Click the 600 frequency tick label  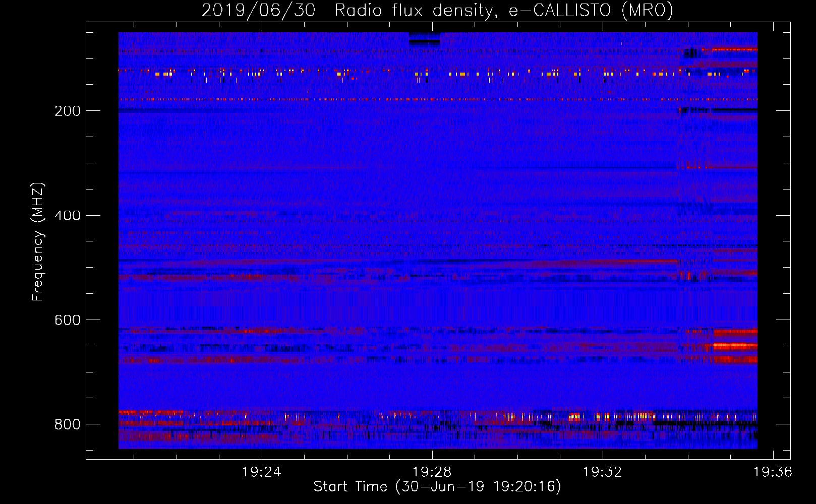68,321
